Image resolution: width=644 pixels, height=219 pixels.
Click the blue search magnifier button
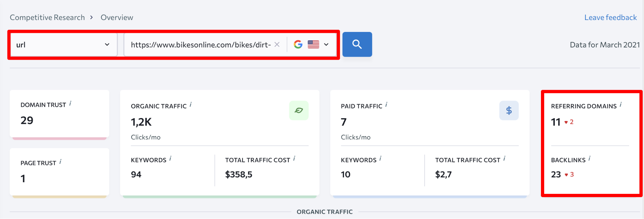click(x=357, y=45)
